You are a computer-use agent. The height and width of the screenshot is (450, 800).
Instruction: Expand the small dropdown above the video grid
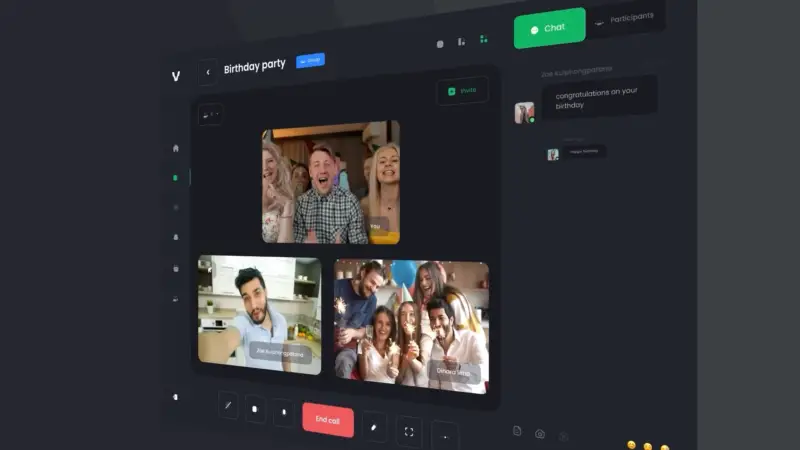coord(210,114)
